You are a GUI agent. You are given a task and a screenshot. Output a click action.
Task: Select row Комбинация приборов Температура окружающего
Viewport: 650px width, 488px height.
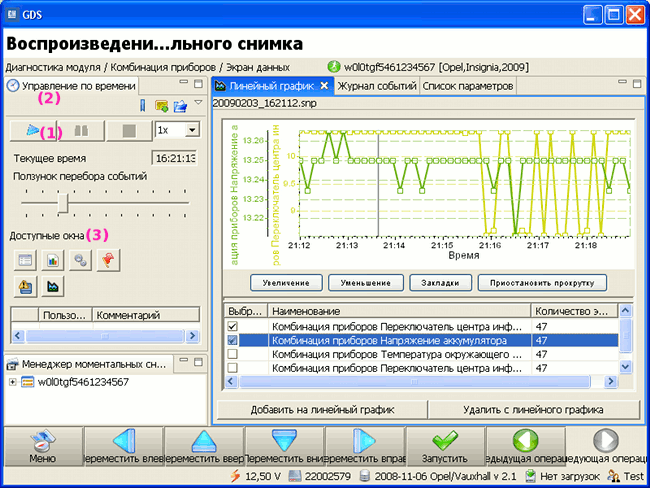click(421, 354)
